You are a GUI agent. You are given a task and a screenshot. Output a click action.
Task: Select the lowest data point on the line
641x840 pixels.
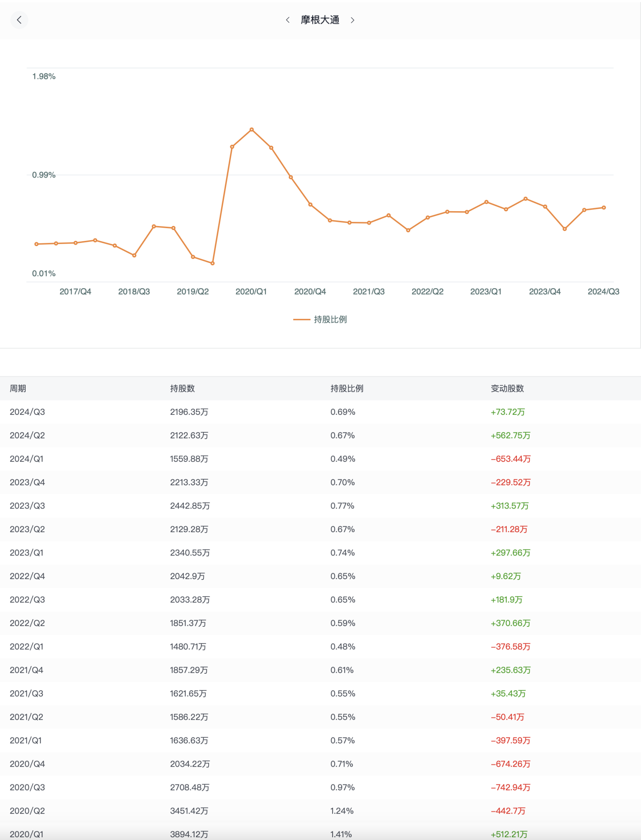tap(213, 263)
